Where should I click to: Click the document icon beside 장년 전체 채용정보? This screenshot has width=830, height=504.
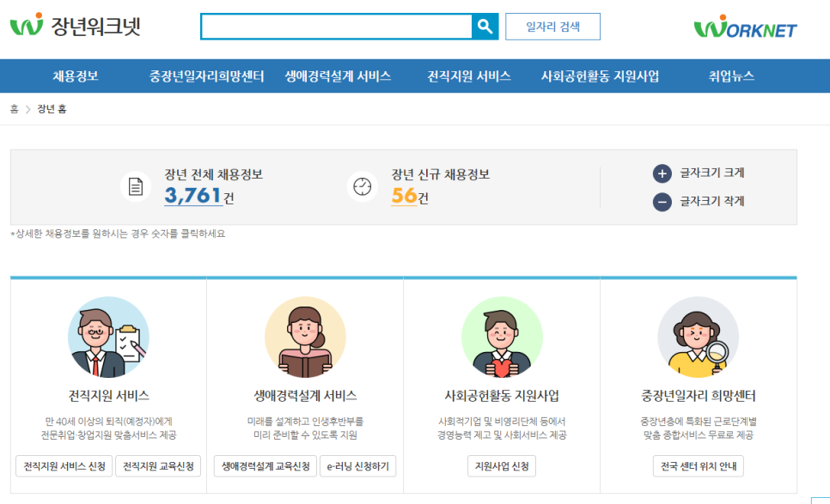136,186
